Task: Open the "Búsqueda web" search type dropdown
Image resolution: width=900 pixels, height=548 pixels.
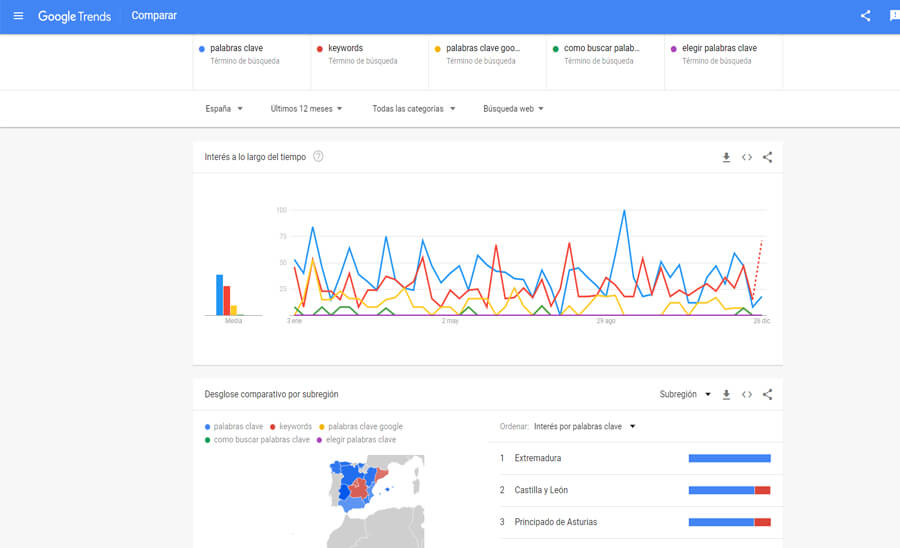Action: 513,108
